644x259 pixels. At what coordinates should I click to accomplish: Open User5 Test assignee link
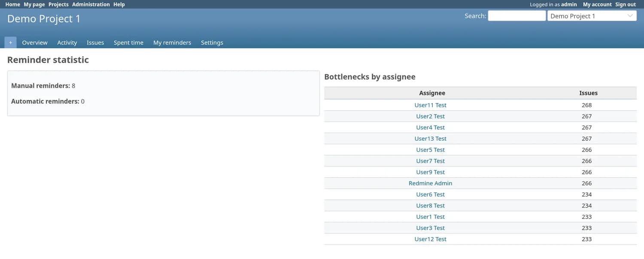(431, 150)
